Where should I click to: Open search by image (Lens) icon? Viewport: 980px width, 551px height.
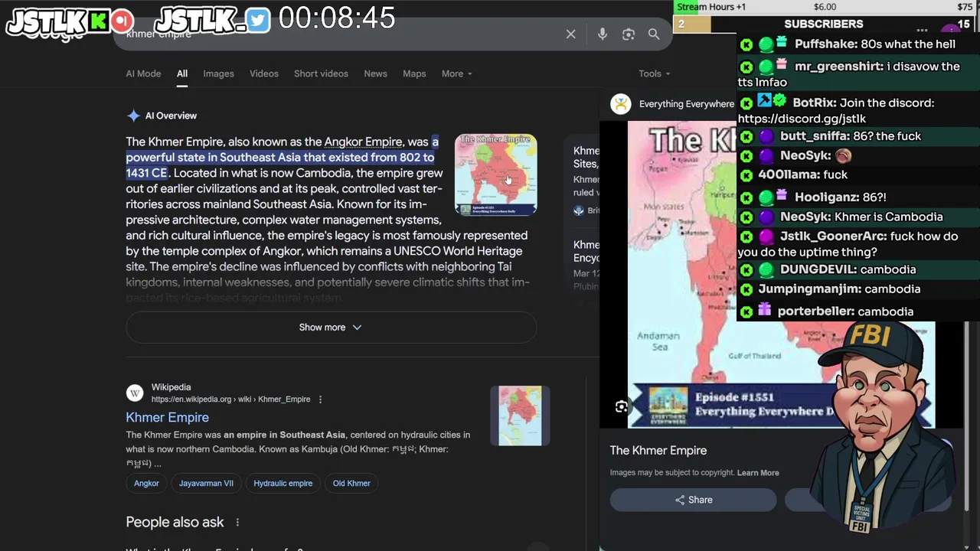[629, 34]
